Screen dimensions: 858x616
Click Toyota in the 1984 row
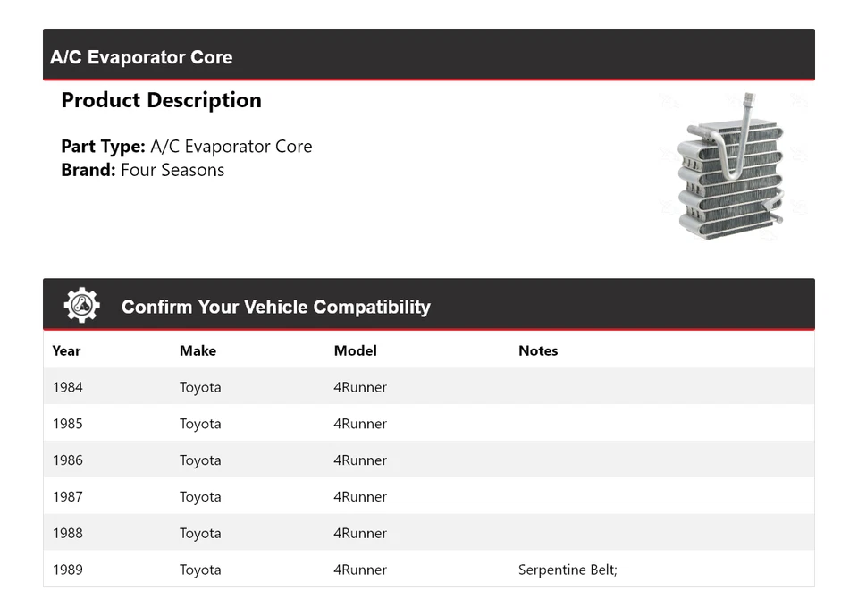pyautogui.click(x=200, y=387)
